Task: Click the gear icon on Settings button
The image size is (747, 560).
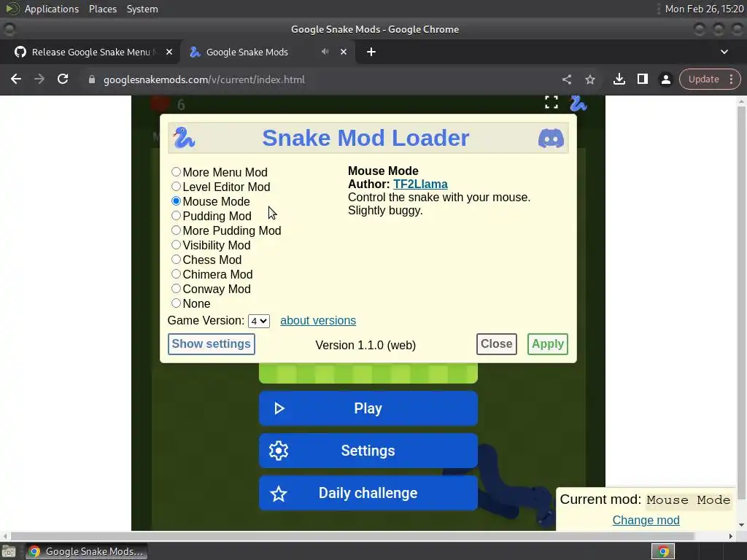Action: pyautogui.click(x=278, y=451)
